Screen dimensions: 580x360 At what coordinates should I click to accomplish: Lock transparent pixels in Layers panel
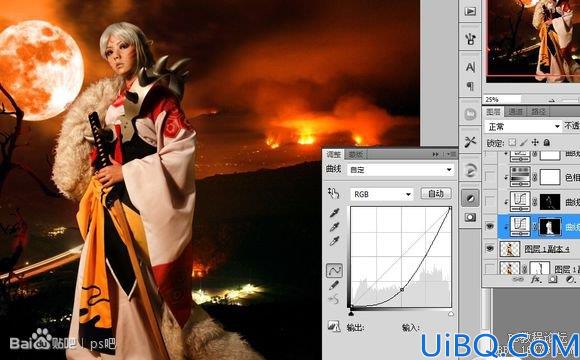click(512, 142)
